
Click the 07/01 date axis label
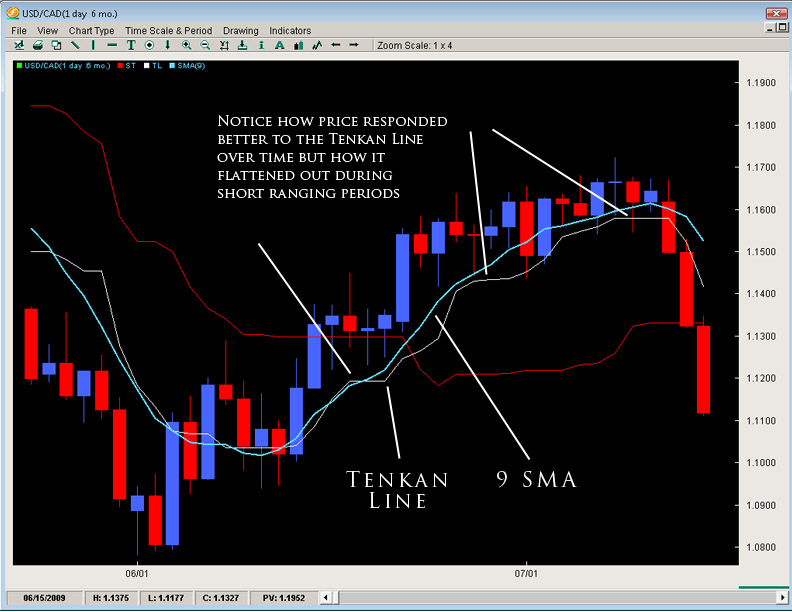point(526,574)
